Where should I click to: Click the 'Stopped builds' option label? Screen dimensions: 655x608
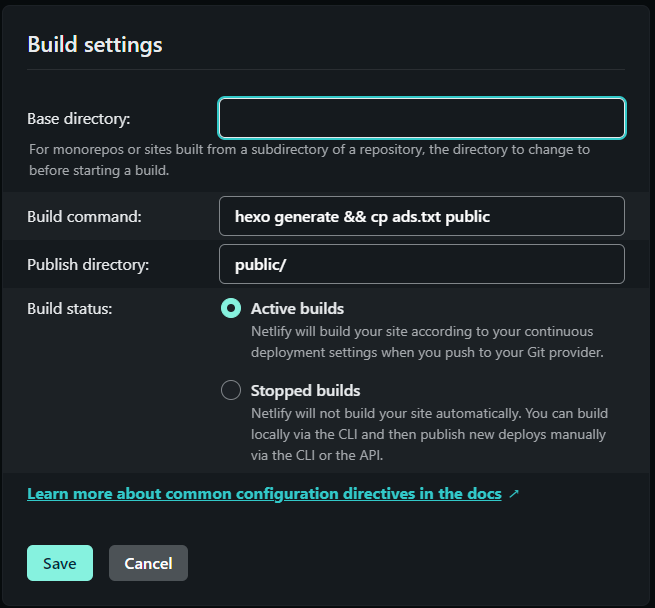click(305, 390)
